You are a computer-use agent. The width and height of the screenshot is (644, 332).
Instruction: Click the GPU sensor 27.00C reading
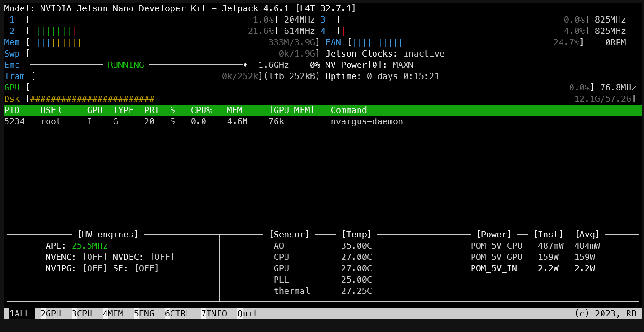357,268
